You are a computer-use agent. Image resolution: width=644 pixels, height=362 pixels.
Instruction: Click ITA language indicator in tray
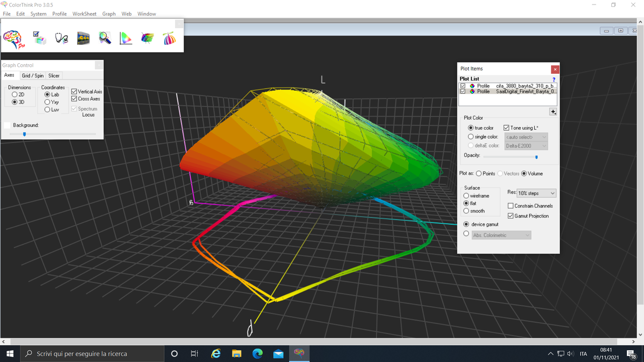point(583,354)
